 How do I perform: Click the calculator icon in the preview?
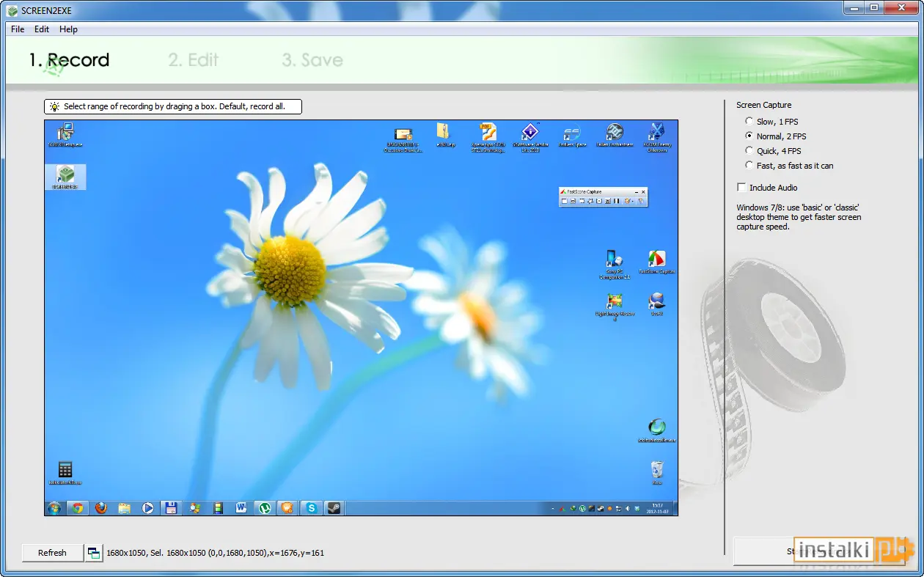click(x=65, y=469)
